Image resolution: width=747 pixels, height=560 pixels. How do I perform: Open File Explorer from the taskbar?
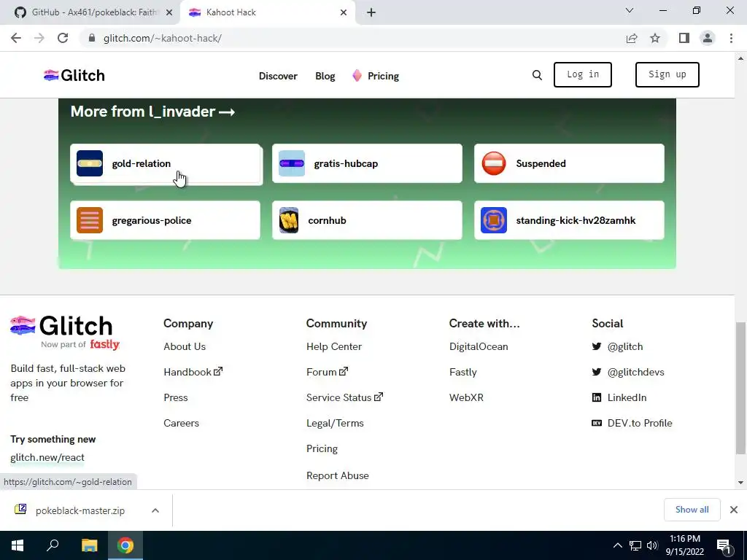[89, 545]
